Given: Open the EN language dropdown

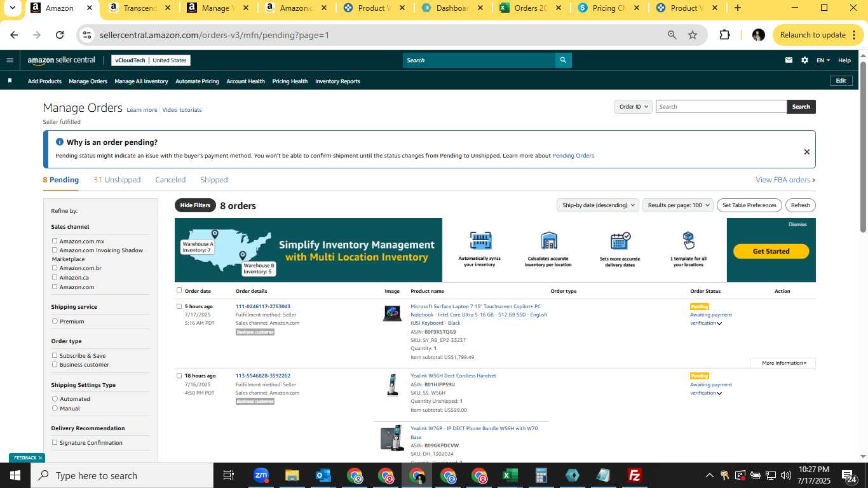Looking at the screenshot, I should click(x=823, y=60).
